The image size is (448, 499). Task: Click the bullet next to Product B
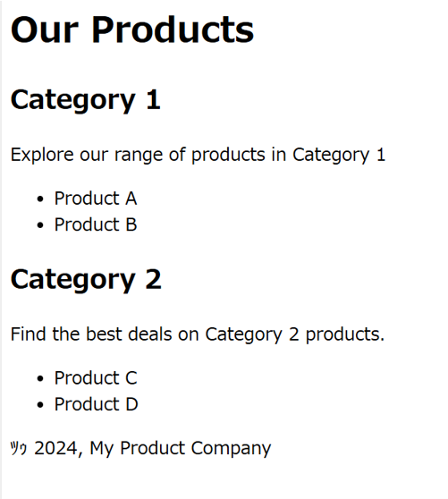point(39,225)
